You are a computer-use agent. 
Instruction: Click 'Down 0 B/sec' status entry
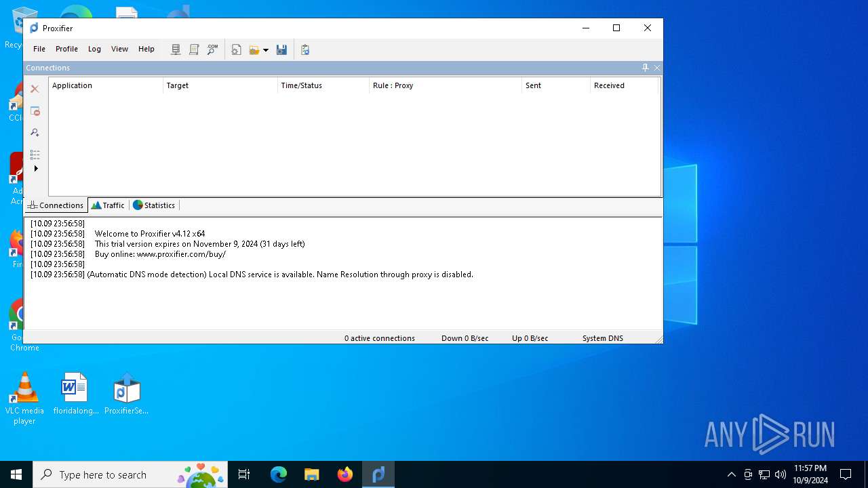pyautogui.click(x=465, y=338)
